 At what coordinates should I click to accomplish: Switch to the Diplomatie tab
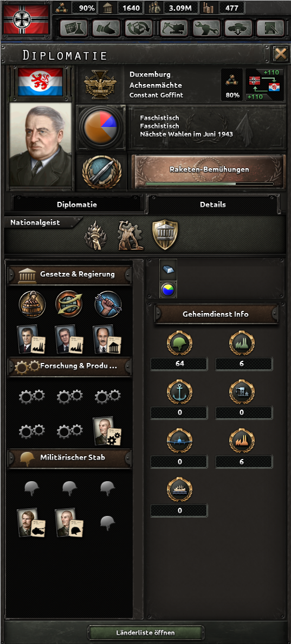(77, 205)
